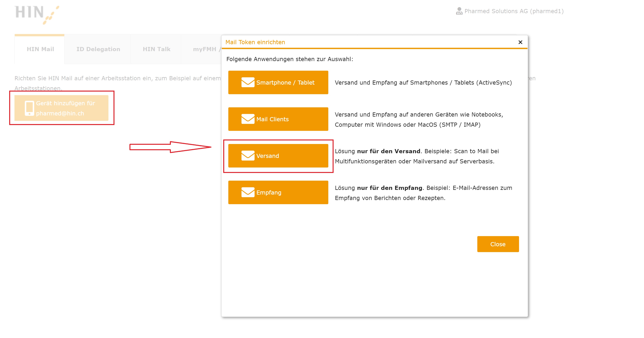The height and width of the screenshot is (338, 644).
Task: Click Gerät hinzufügen für pharmed@hin.ch button
Action: tap(61, 108)
